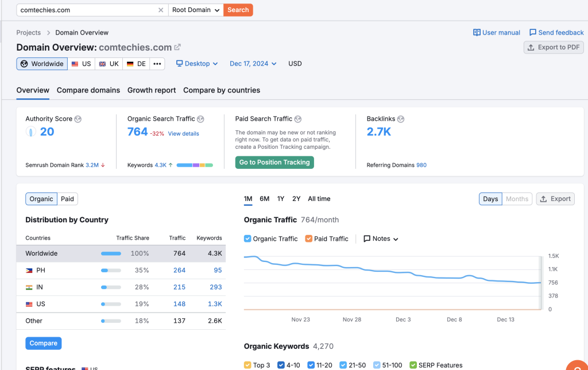Image resolution: width=588 pixels, height=370 pixels.
Task: Open the Root Domain dropdown
Action: pyautogui.click(x=195, y=10)
